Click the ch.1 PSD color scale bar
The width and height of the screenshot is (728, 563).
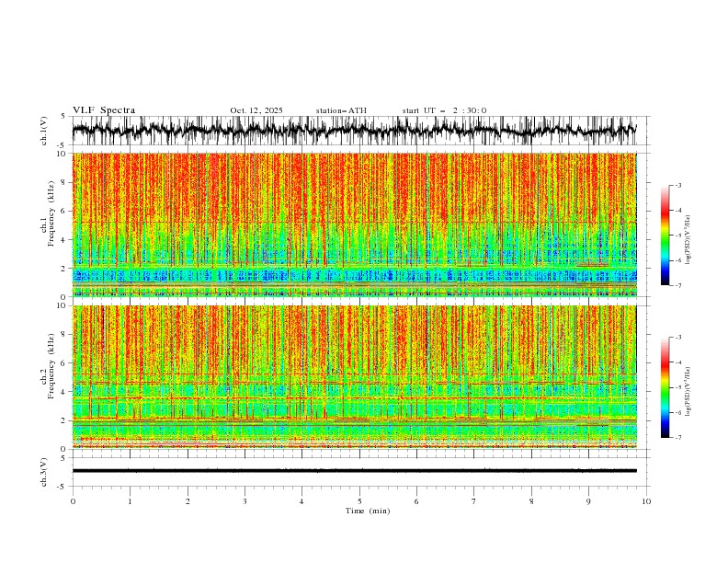point(665,236)
